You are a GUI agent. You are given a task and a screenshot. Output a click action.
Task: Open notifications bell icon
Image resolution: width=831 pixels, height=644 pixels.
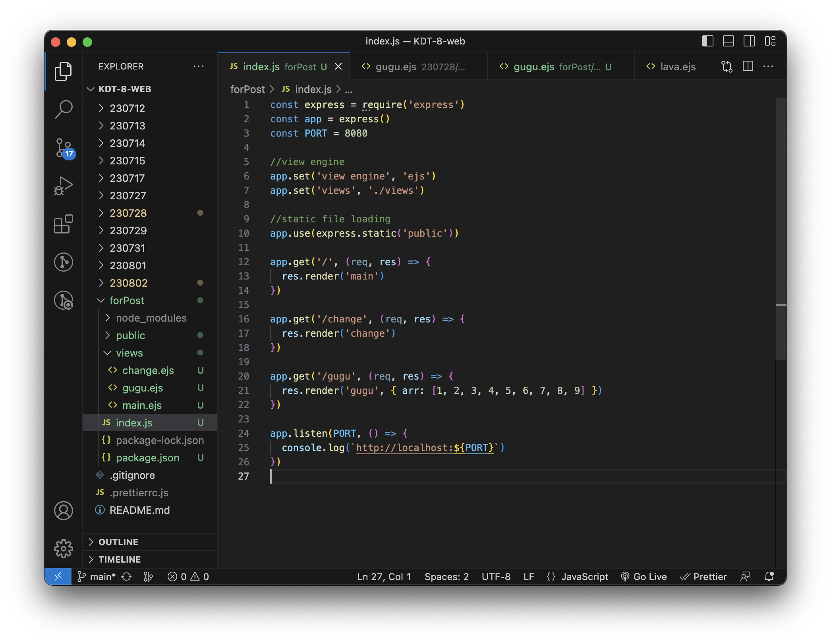pos(769,577)
